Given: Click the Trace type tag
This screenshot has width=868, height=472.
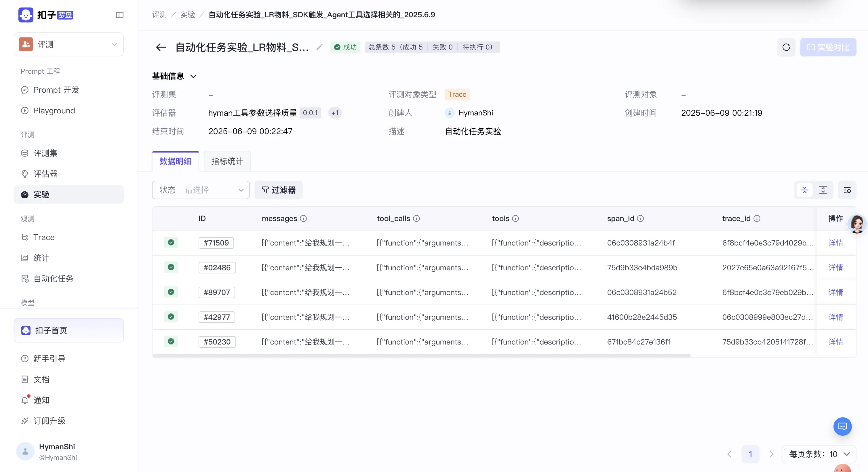Looking at the screenshot, I should point(457,94).
